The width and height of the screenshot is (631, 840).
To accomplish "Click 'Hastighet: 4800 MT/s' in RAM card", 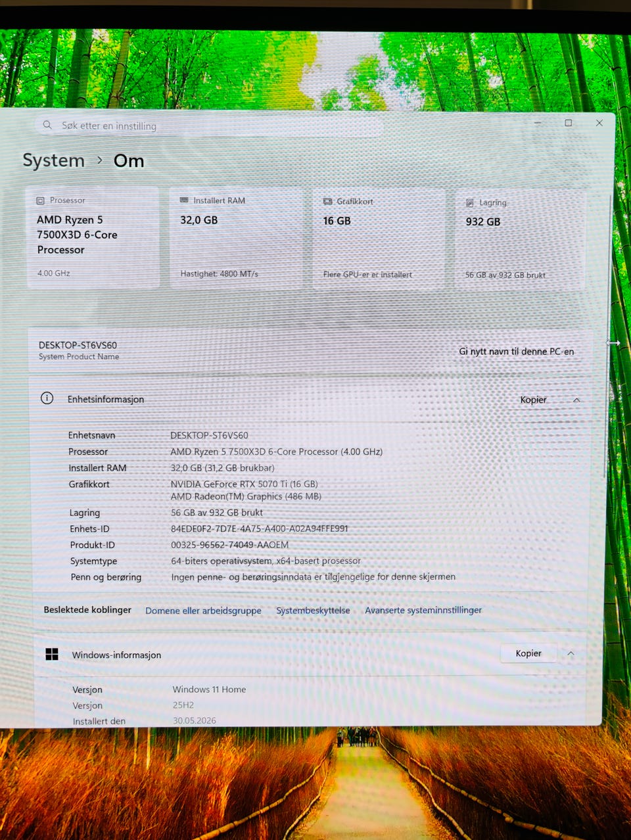I will pyautogui.click(x=219, y=273).
